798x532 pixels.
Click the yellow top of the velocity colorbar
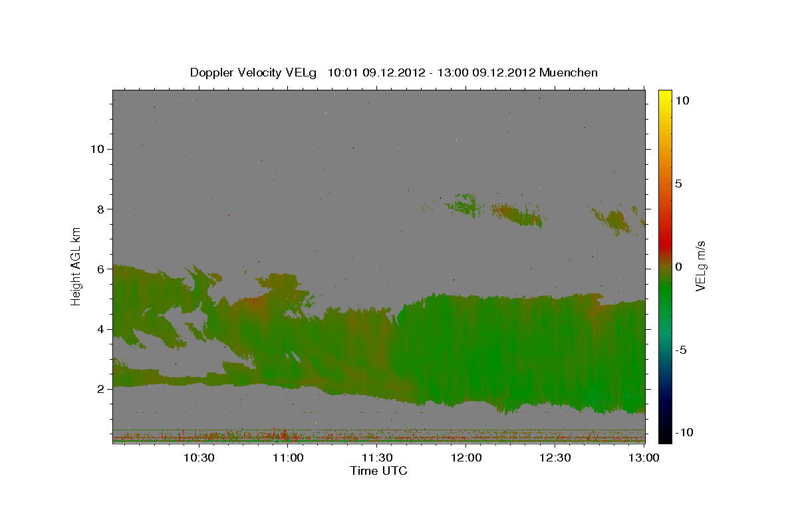(x=665, y=98)
